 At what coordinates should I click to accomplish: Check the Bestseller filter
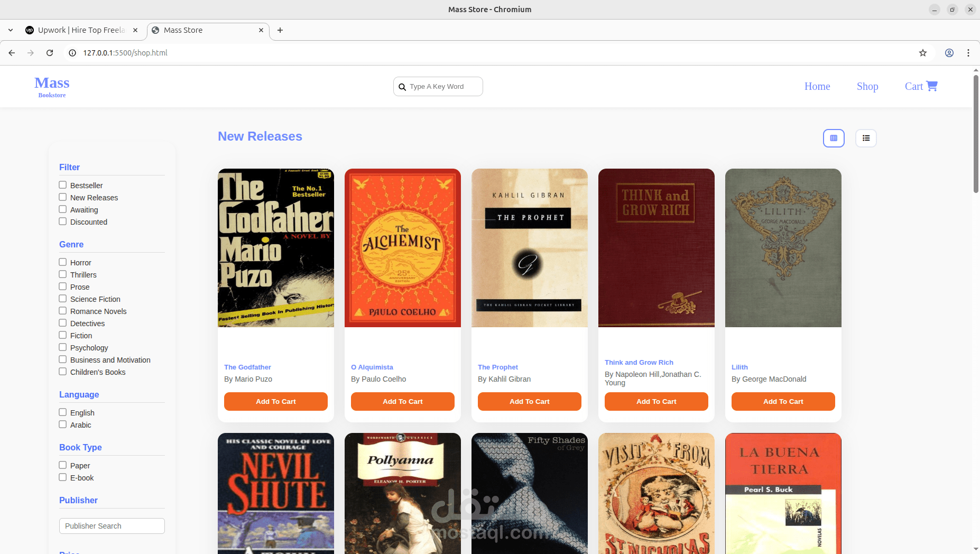tap(62, 185)
